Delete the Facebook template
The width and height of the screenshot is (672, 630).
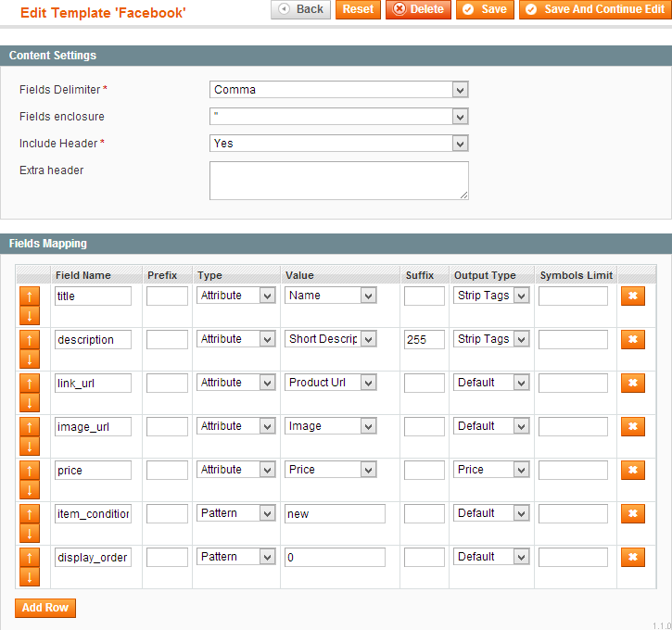click(x=418, y=9)
